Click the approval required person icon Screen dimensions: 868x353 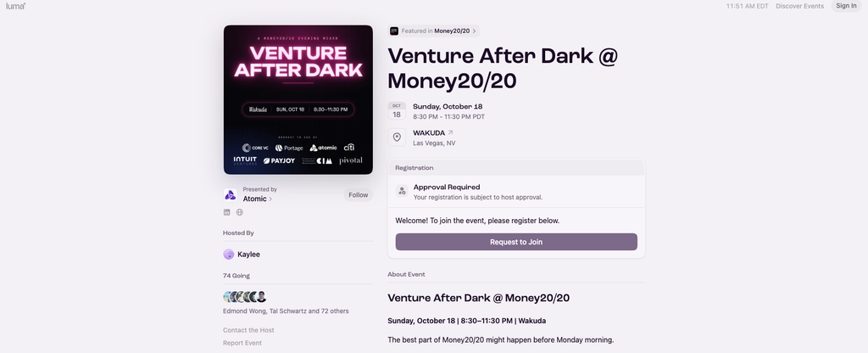(x=402, y=191)
